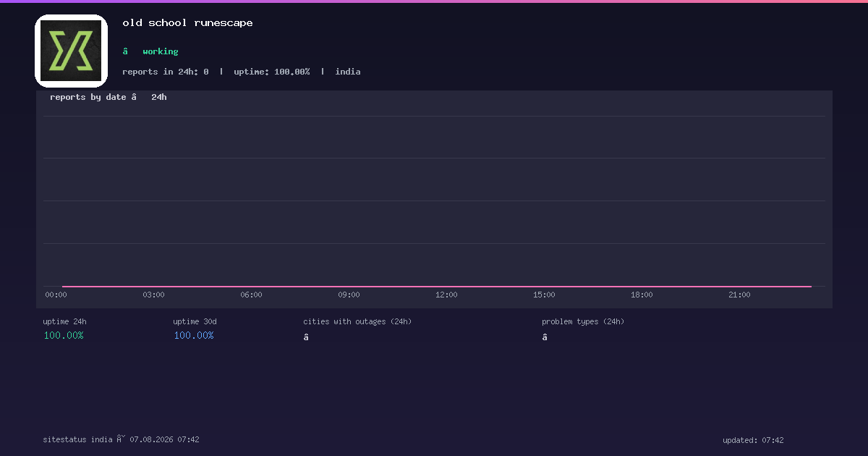Click the Old School RuneScape logo icon
Image resolution: width=868 pixels, height=456 pixels.
71,51
